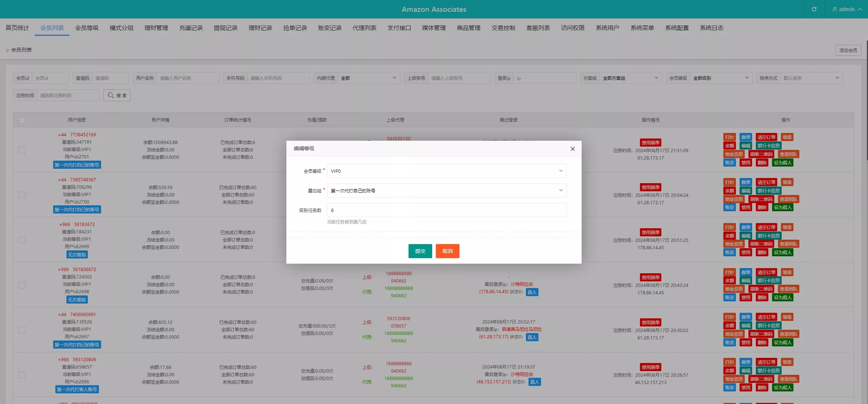Image resolution: width=868 pixels, height=404 pixels.
Task: Click the orange 取消 cancel button
Action: click(447, 251)
